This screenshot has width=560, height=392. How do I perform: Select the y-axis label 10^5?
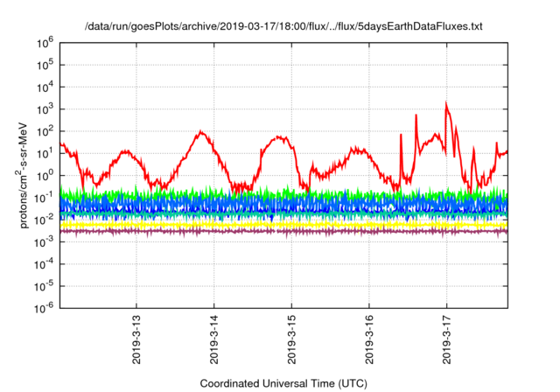point(45,66)
